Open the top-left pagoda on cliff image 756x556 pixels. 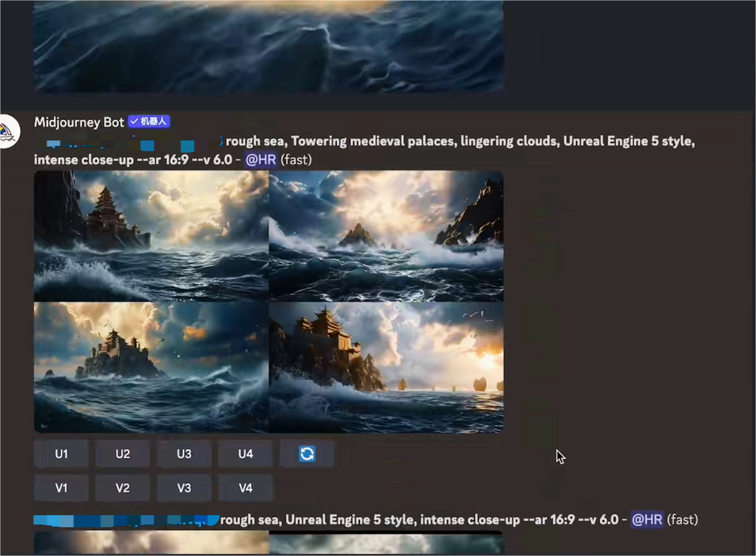151,236
